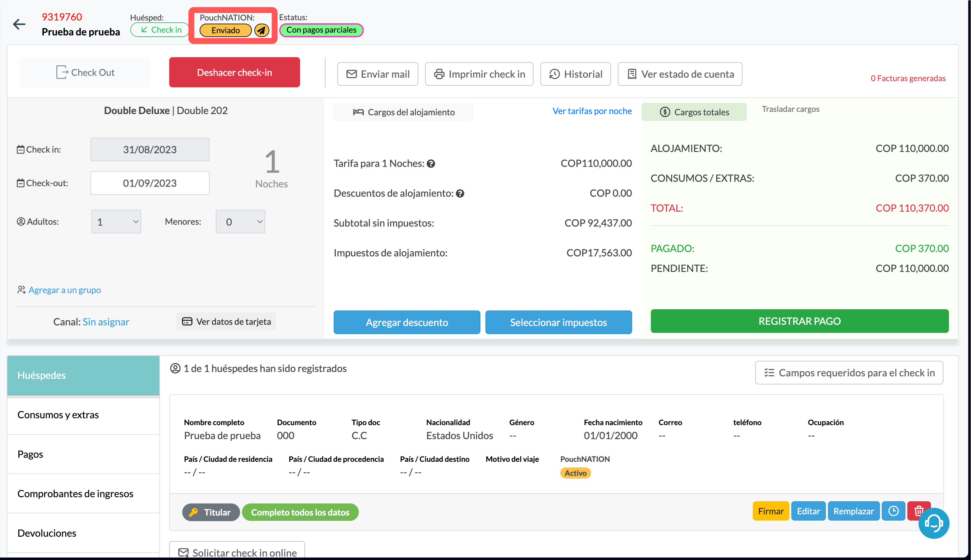The height and width of the screenshot is (560, 971).
Task: Click reservation number 9319760
Action: [x=62, y=17]
